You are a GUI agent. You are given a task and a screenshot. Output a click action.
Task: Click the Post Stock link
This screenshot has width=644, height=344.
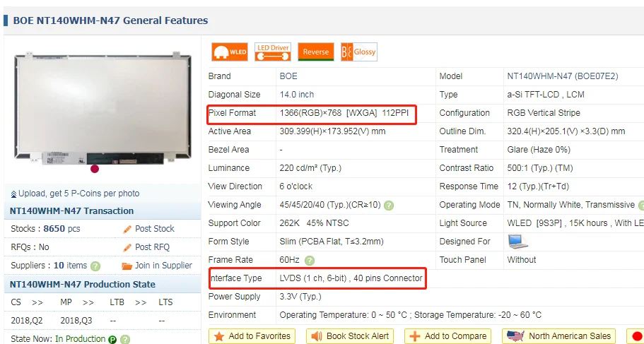pos(154,229)
